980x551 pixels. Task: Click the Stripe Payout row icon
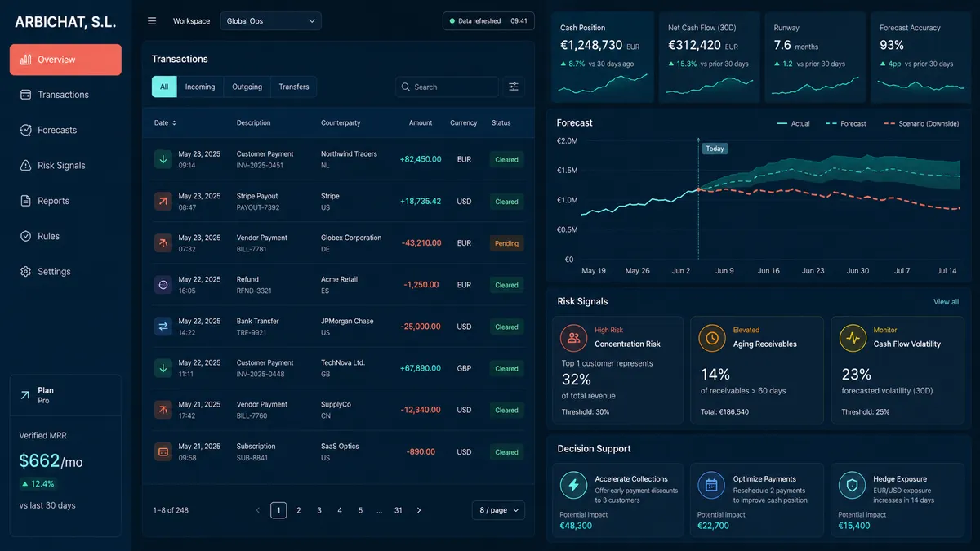tap(163, 201)
